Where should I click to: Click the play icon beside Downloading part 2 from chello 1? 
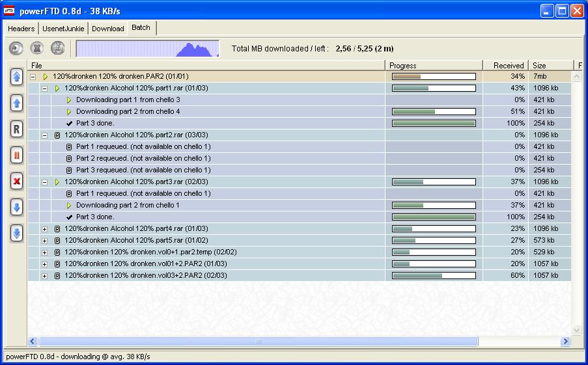(x=68, y=206)
